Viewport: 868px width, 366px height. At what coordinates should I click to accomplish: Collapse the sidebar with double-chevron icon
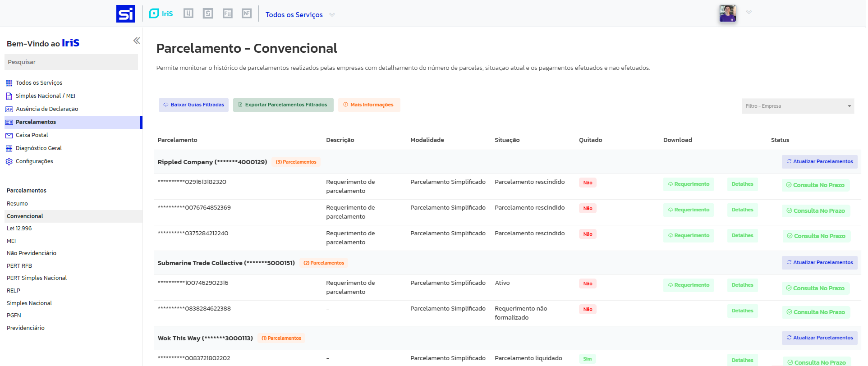point(137,41)
